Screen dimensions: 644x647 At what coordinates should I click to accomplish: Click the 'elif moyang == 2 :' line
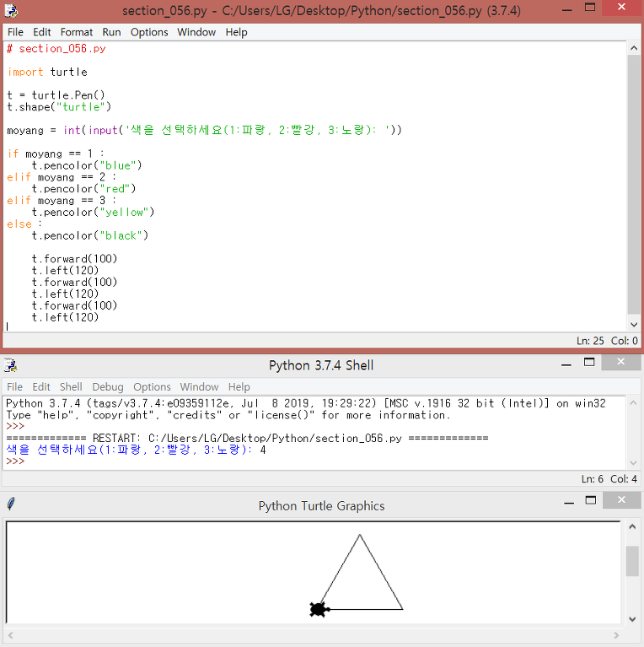pyautogui.click(x=62, y=177)
